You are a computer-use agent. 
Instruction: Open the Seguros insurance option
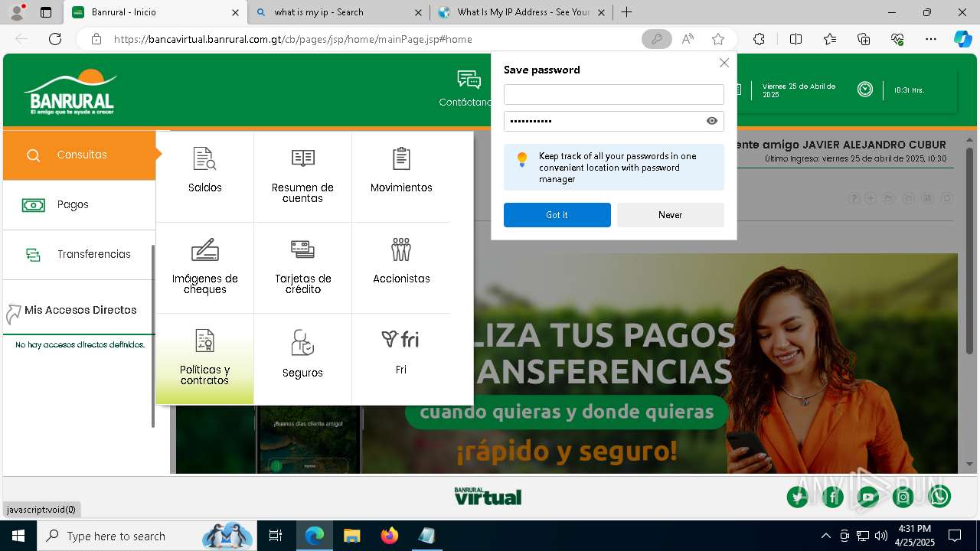click(302, 354)
